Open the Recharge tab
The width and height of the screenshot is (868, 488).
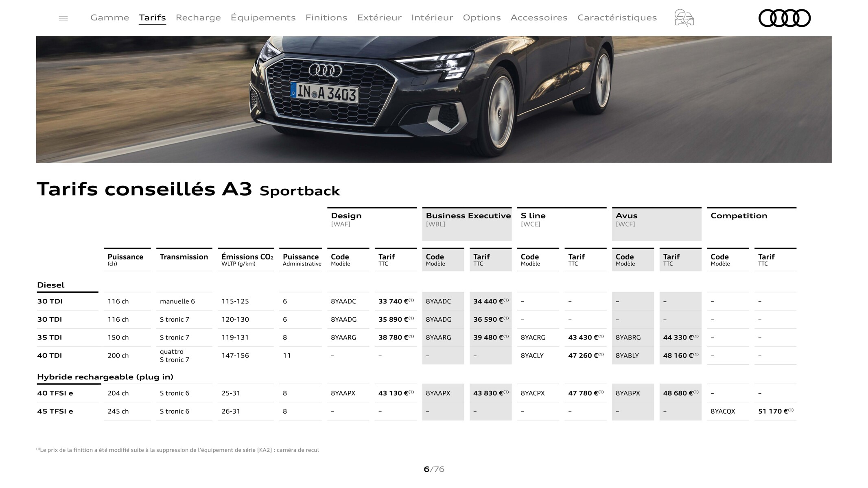198,18
